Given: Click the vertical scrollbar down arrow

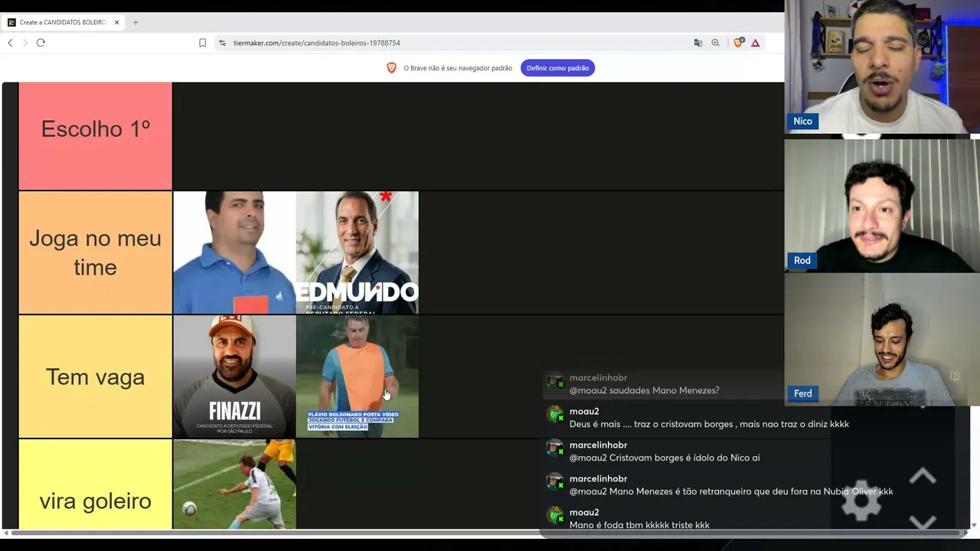Looking at the screenshot, I should (x=974, y=525).
